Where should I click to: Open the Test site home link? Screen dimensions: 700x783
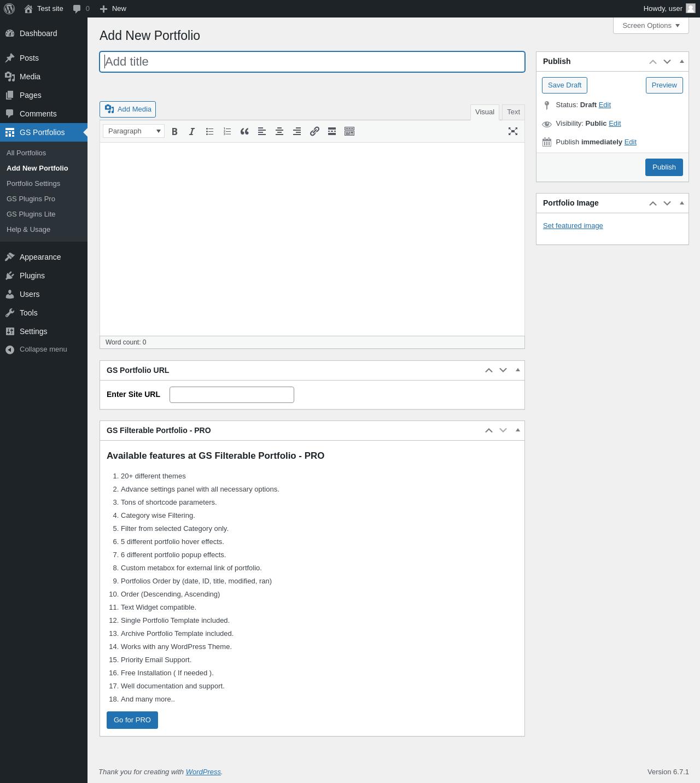tap(44, 9)
